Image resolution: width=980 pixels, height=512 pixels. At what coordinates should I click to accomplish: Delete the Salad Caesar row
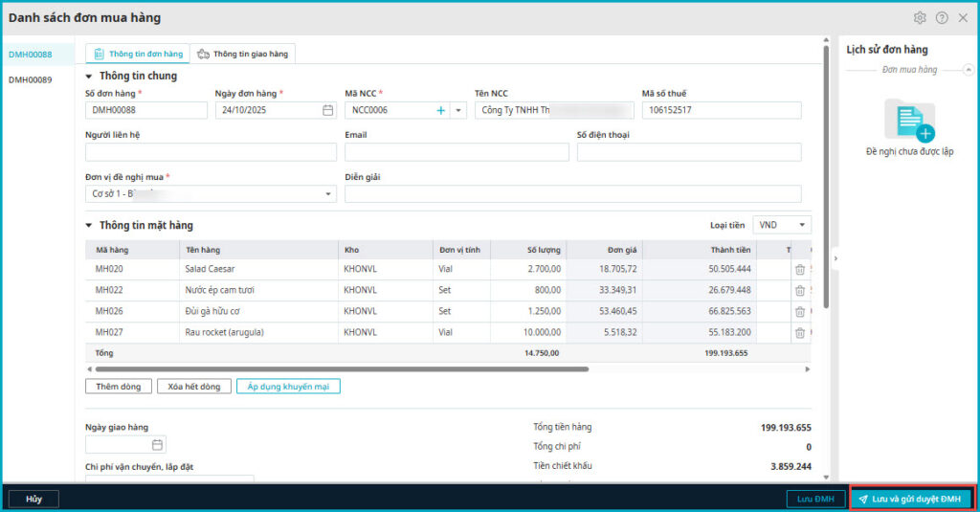[800, 270]
